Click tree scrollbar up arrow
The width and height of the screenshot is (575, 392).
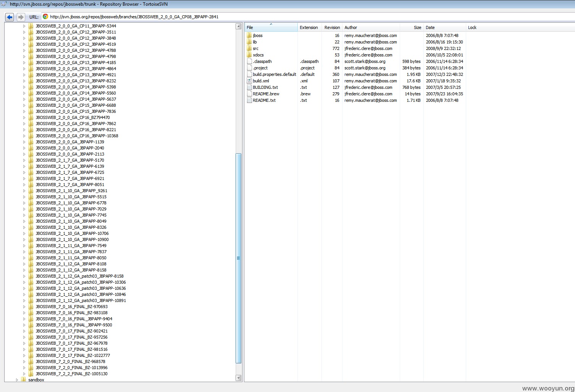(x=239, y=26)
